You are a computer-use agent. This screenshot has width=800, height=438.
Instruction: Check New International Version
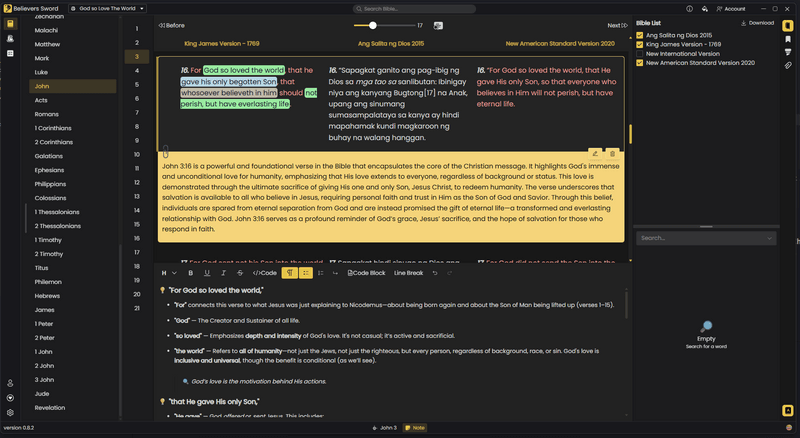639,54
